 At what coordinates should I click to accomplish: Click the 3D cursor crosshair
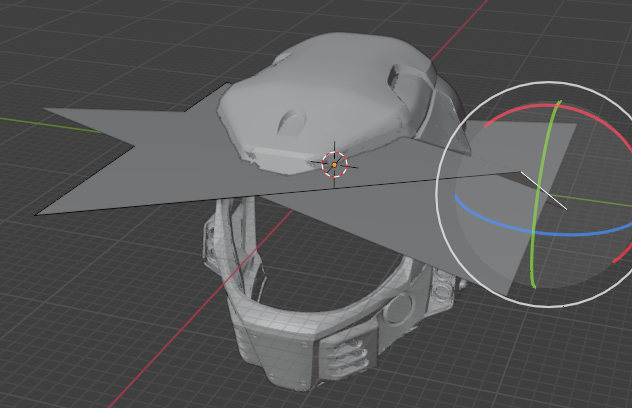(x=335, y=164)
